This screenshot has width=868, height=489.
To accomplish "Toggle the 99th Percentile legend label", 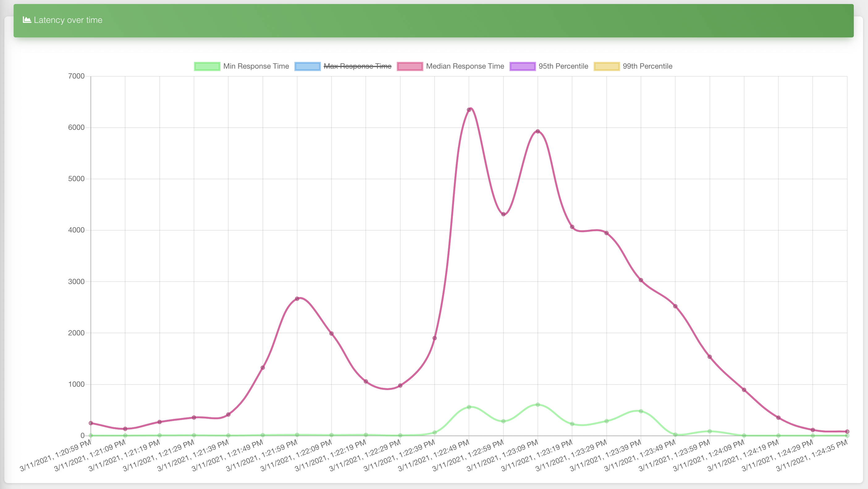I will (x=647, y=66).
